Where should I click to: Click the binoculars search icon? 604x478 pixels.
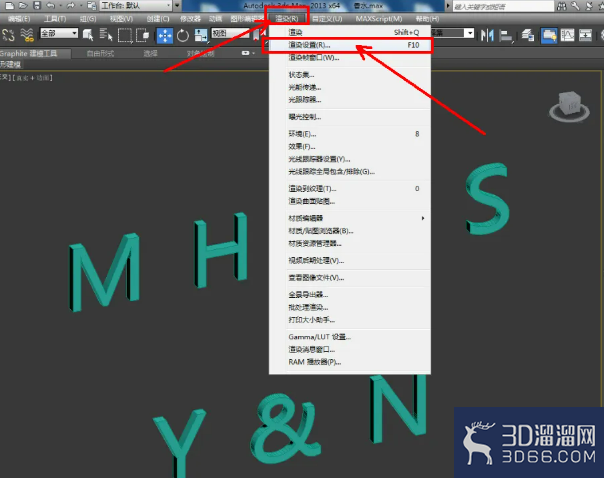[x=562, y=6]
